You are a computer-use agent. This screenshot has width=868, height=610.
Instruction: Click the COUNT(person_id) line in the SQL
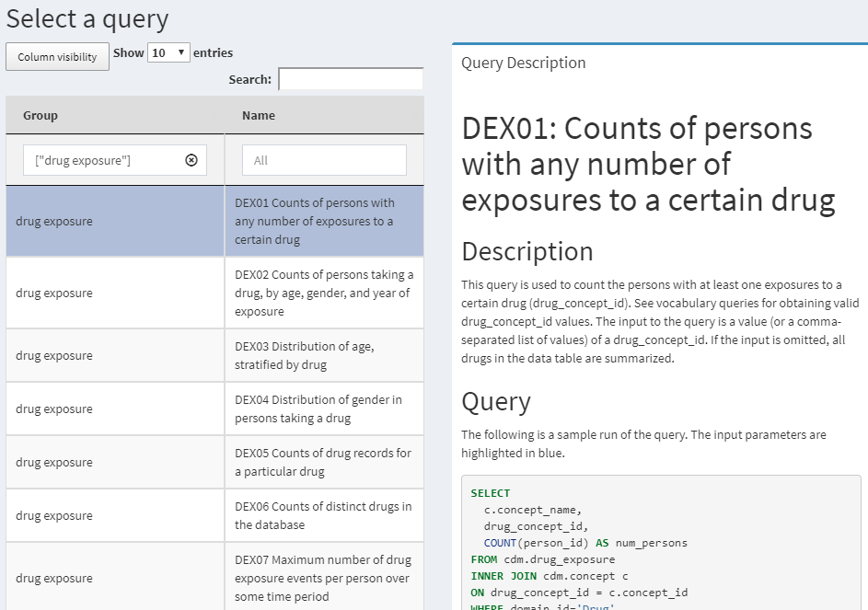585,543
